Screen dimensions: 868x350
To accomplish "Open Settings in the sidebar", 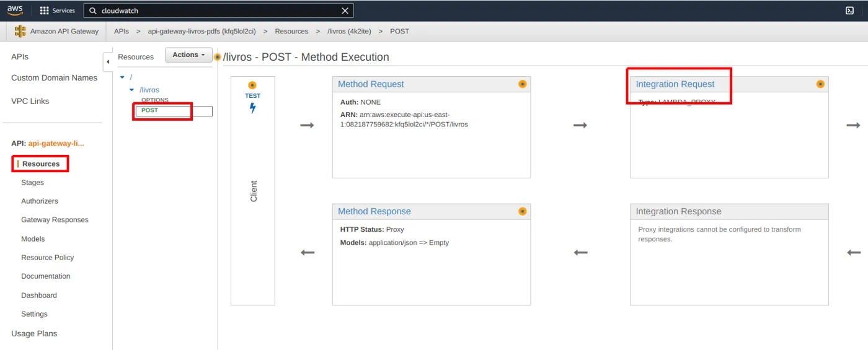I will pos(34,314).
